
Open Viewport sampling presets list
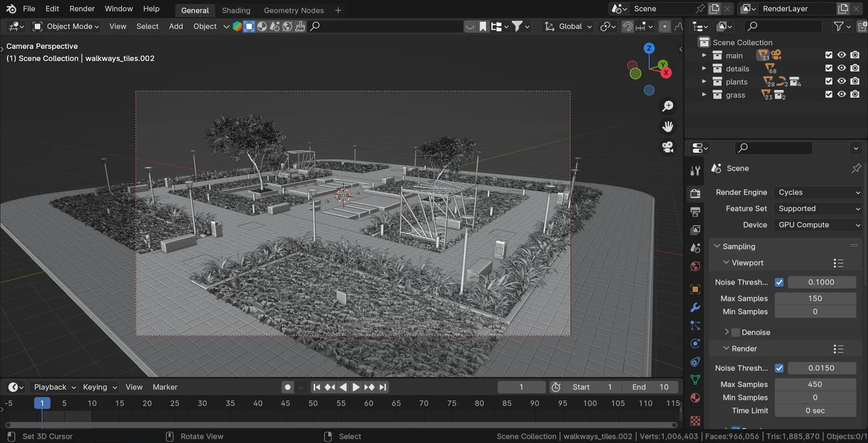click(x=839, y=263)
